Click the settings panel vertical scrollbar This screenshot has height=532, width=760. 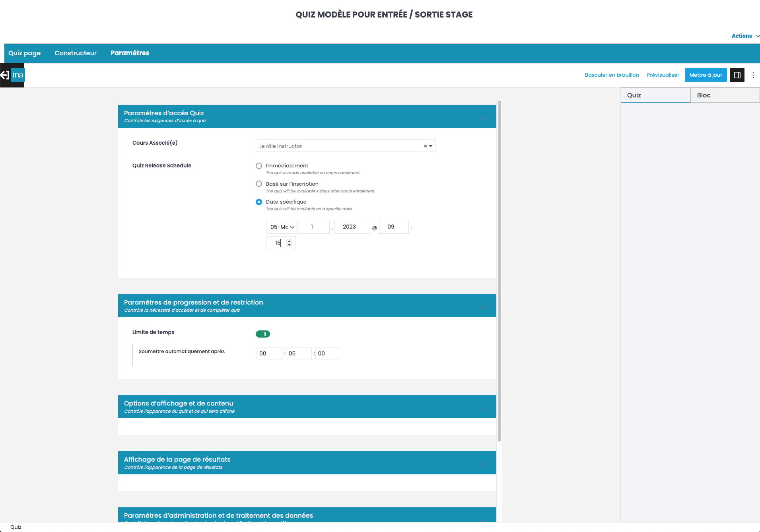click(x=500, y=270)
